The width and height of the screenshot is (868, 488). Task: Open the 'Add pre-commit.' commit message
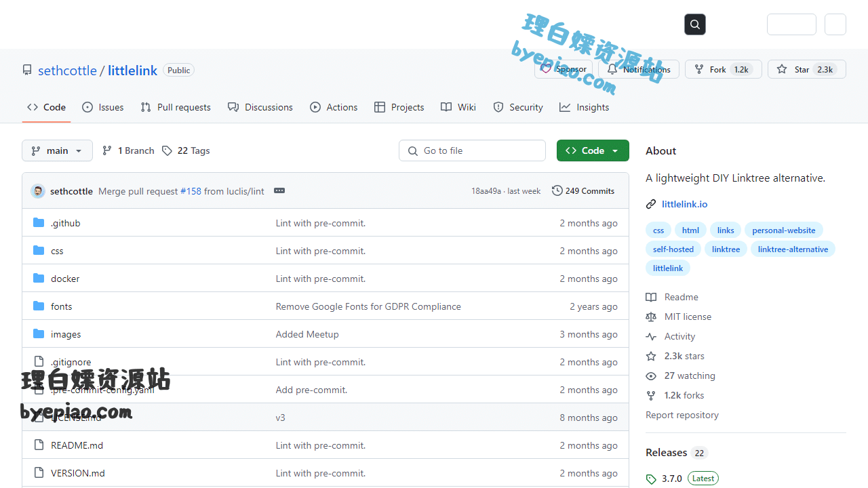tap(311, 390)
